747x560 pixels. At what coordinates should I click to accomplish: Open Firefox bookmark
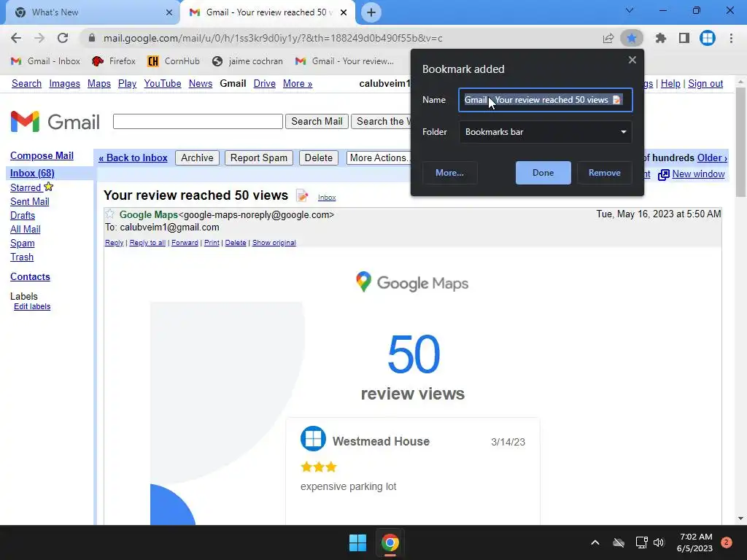[114, 61]
